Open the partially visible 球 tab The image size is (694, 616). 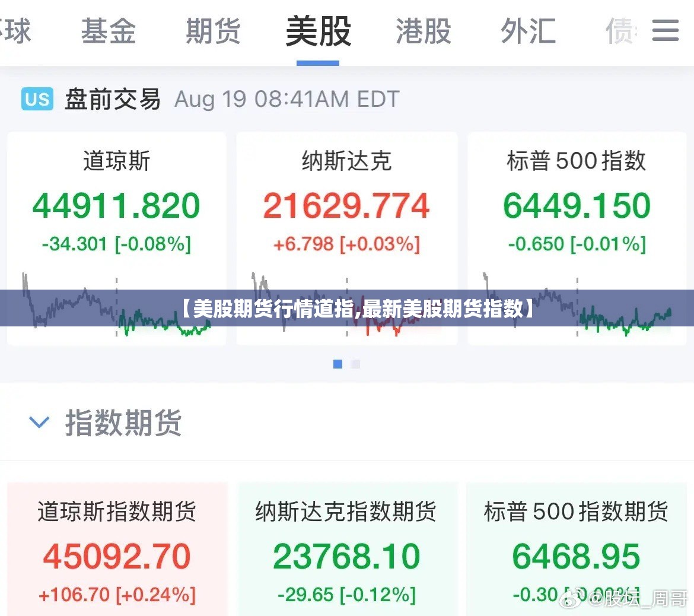pyautogui.click(x=15, y=31)
